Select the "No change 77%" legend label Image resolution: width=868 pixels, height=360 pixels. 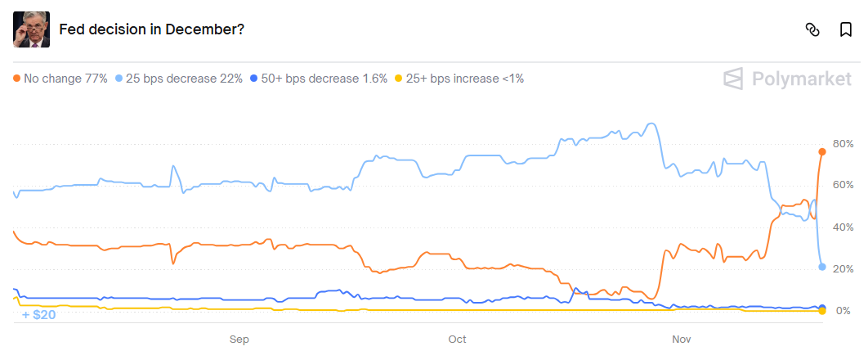pyautogui.click(x=65, y=79)
